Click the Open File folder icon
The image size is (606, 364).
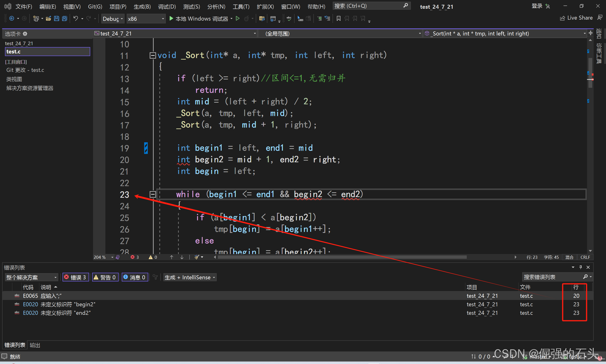(x=48, y=19)
